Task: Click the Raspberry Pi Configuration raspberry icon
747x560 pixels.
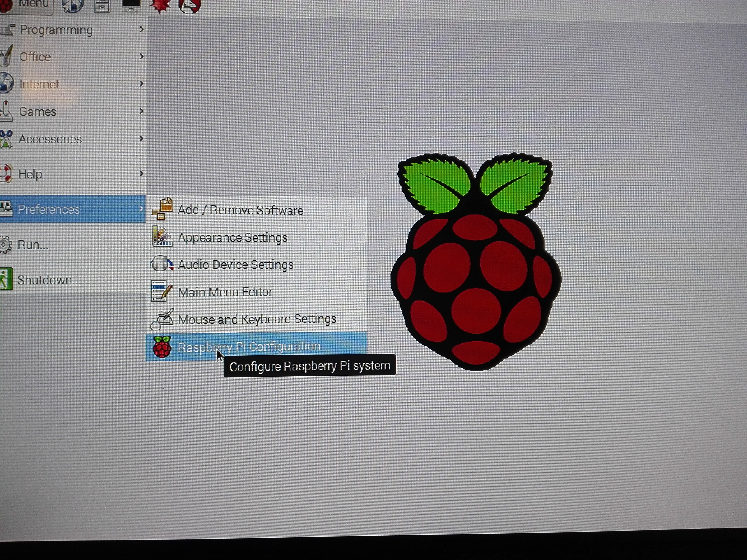Action: (x=162, y=347)
